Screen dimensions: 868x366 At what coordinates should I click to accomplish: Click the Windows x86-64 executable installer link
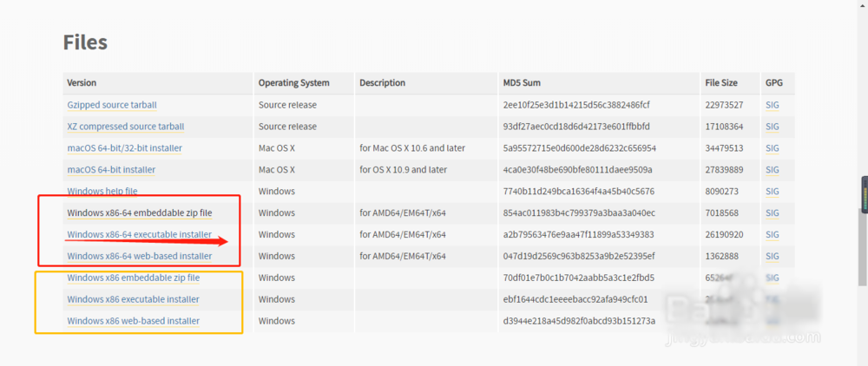pos(139,234)
